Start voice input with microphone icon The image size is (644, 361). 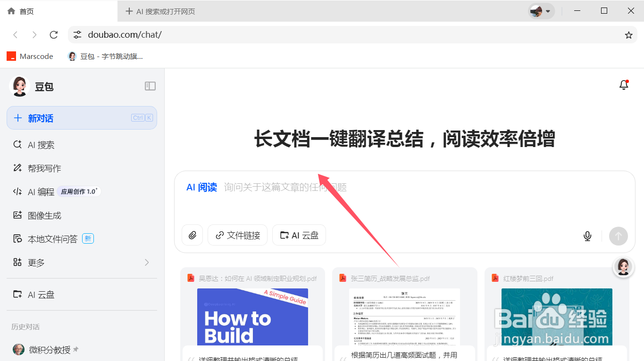coord(587,236)
